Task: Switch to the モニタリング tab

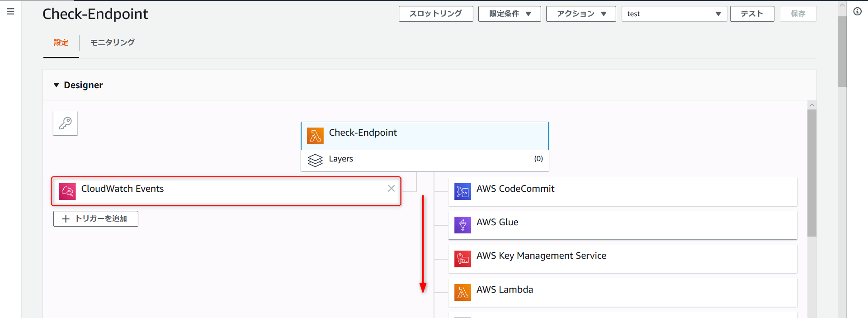Action: click(112, 43)
